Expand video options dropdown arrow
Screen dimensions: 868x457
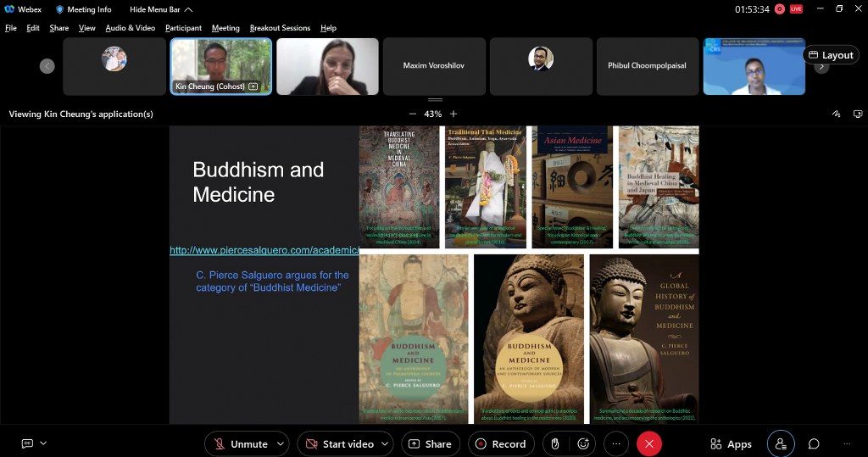385,443
